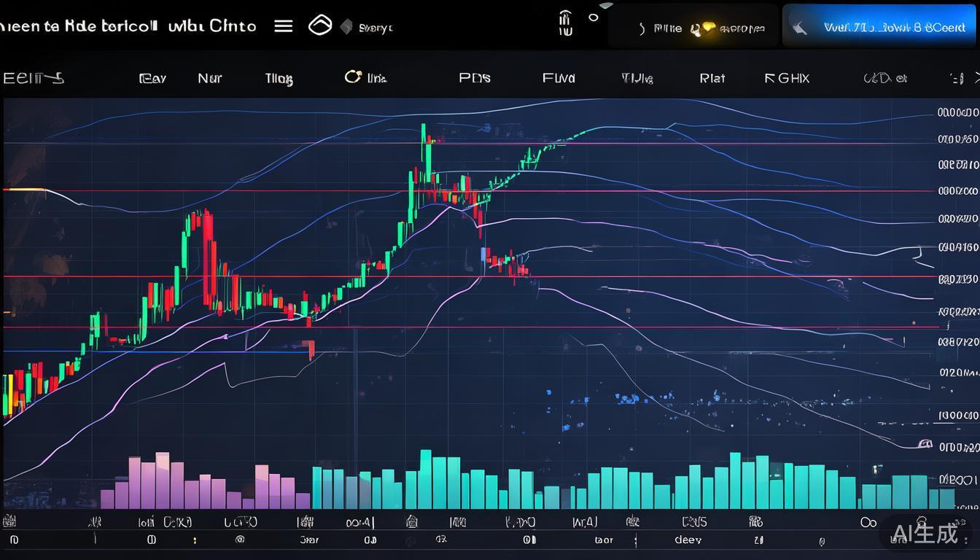This screenshot has width=980, height=560.
Task: Select the Nur menu item in the toolbar
Action: [x=209, y=78]
